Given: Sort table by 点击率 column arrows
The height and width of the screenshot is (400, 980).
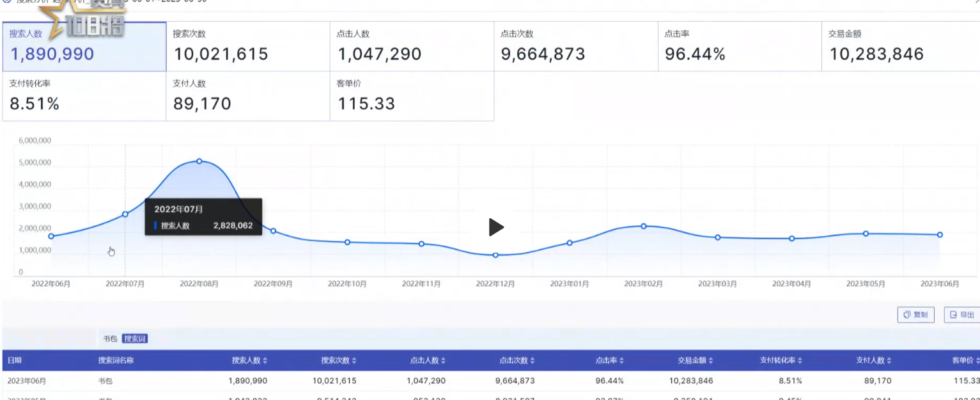Looking at the screenshot, I should tap(621, 361).
